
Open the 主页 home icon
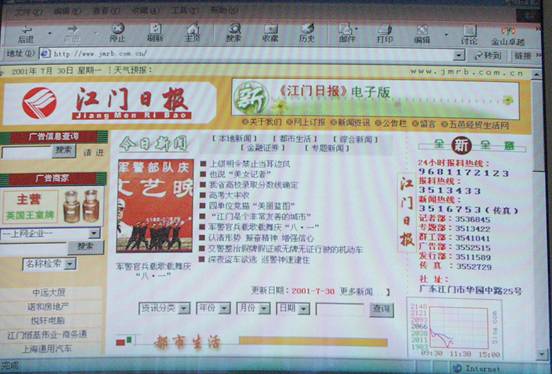coord(193,29)
